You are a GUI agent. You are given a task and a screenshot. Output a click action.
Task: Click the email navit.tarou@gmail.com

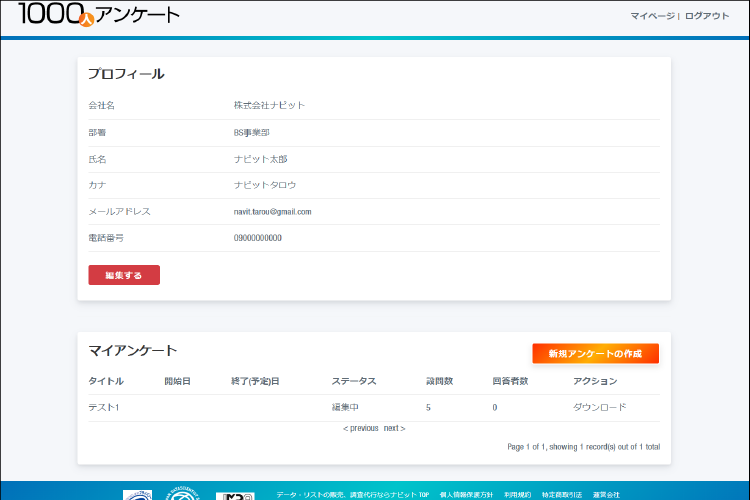(x=273, y=211)
